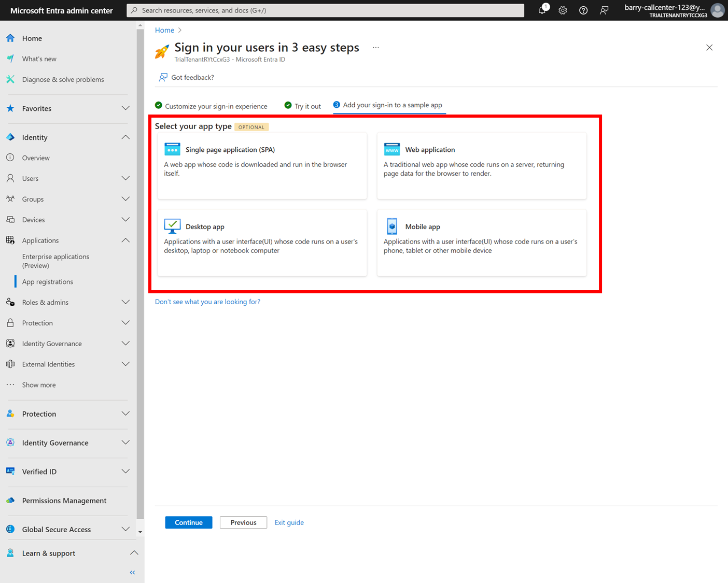The image size is (728, 583).
Task: Go to the Try it out step
Action: pyautogui.click(x=303, y=106)
